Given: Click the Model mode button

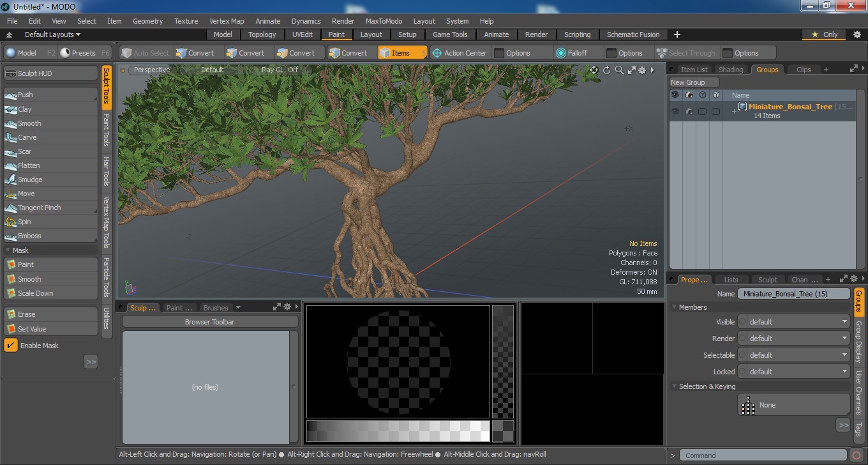Looking at the screenshot, I should (31, 53).
